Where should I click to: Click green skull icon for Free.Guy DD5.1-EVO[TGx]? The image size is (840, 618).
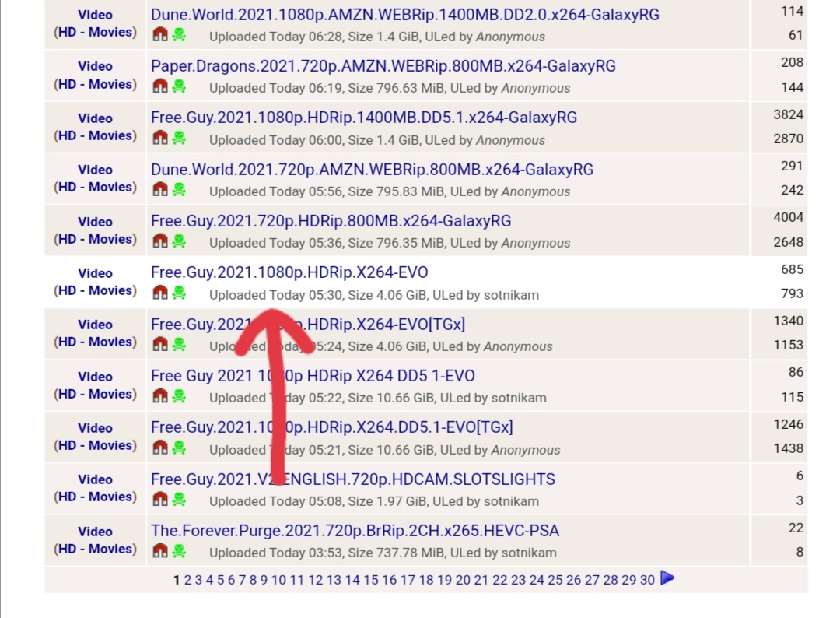179,448
